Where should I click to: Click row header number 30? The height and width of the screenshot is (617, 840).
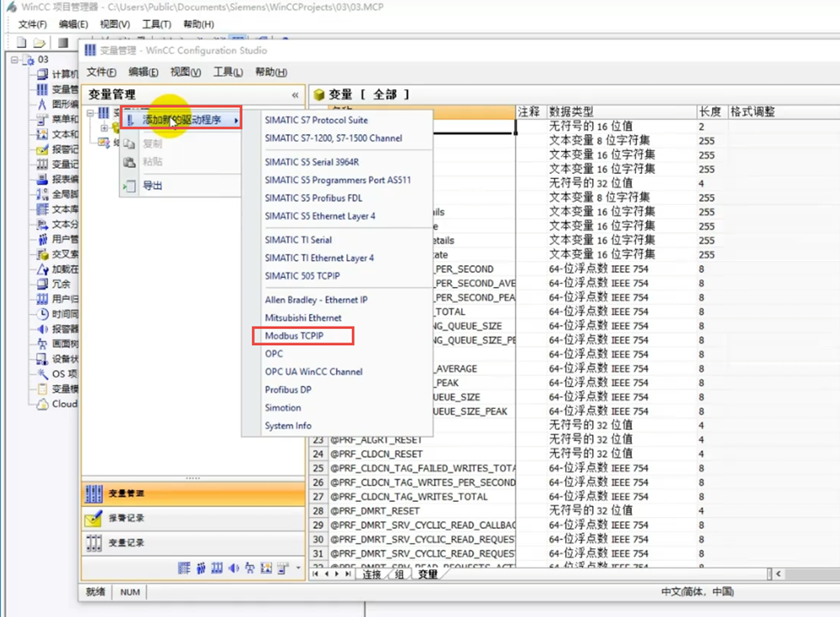click(x=318, y=539)
